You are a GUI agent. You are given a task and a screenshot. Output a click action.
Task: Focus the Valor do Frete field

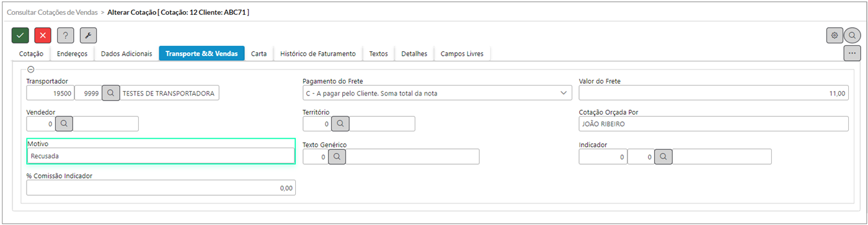(x=714, y=93)
